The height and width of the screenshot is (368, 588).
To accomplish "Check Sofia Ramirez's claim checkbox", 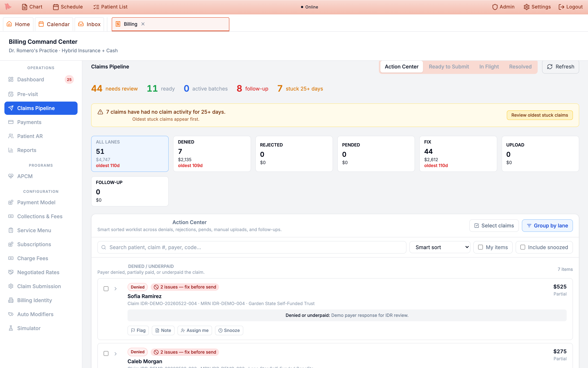I will pyautogui.click(x=106, y=289).
